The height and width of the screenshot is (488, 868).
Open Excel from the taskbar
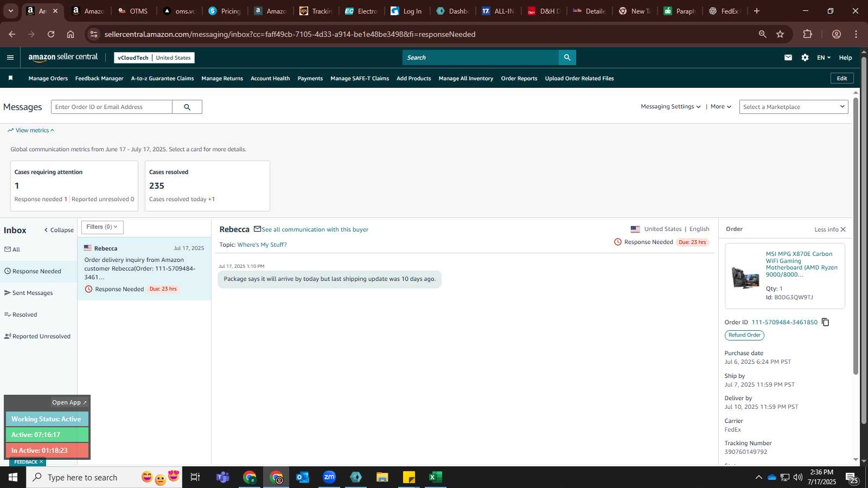pyautogui.click(x=435, y=477)
